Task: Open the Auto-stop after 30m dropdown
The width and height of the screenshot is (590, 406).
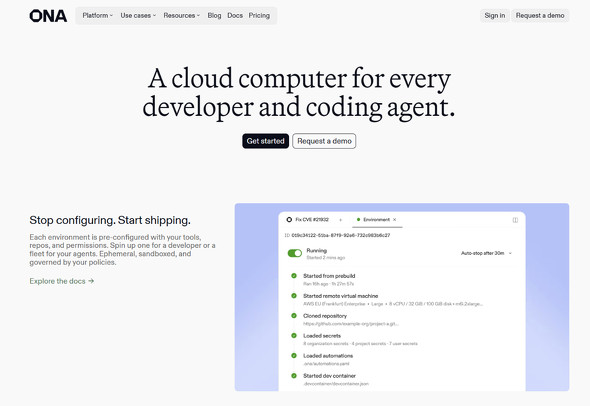Action: tap(486, 253)
